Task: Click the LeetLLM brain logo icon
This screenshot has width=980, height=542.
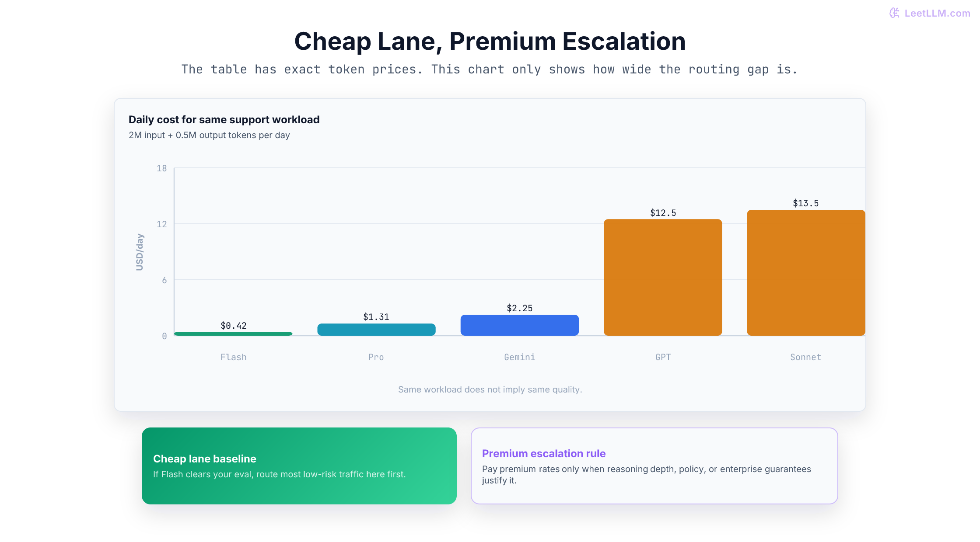Action: (x=894, y=13)
